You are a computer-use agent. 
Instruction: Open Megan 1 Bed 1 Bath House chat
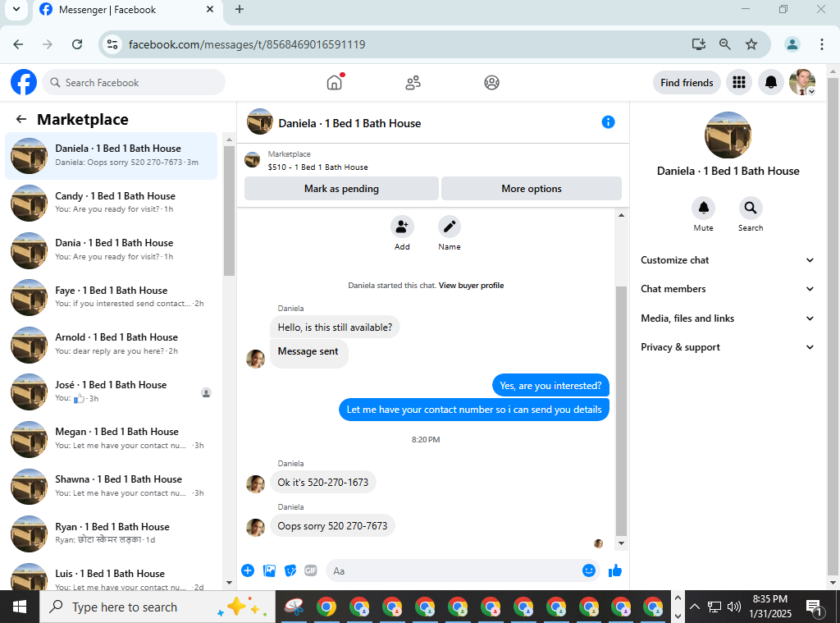112,438
